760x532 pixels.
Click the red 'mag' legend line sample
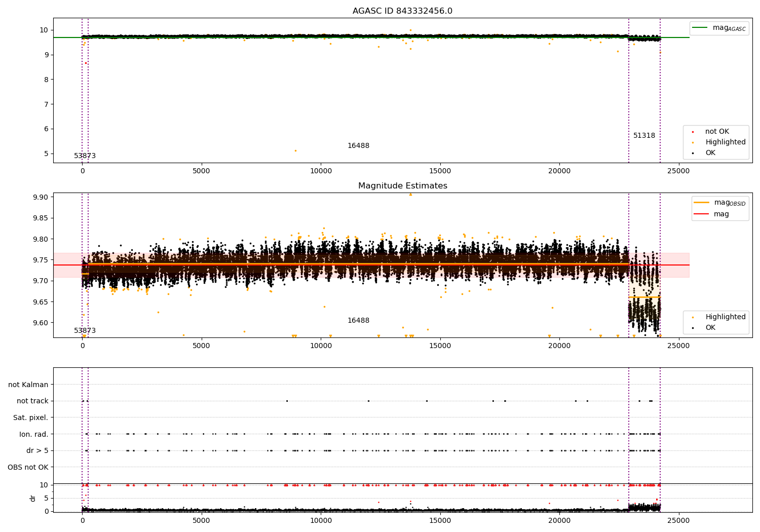[x=701, y=214]
